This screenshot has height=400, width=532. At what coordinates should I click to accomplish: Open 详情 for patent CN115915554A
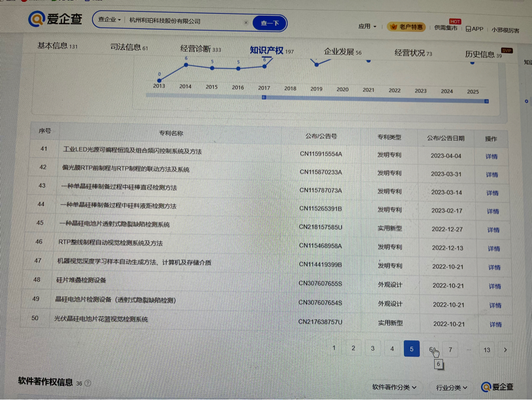tap(491, 157)
